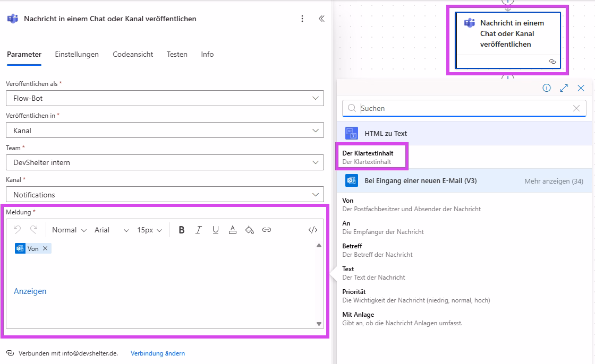Screen dimensions: 595x364
Task: Open the Veröffentlichen als dropdown
Action: pyautogui.click(x=165, y=98)
